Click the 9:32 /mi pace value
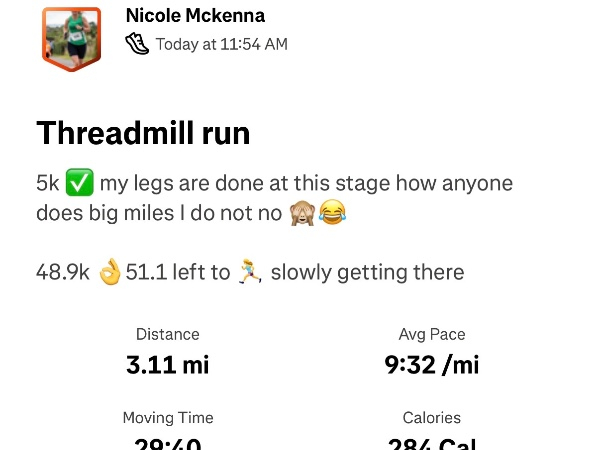The height and width of the screenshot is (450, 600). tap(432, 365)
